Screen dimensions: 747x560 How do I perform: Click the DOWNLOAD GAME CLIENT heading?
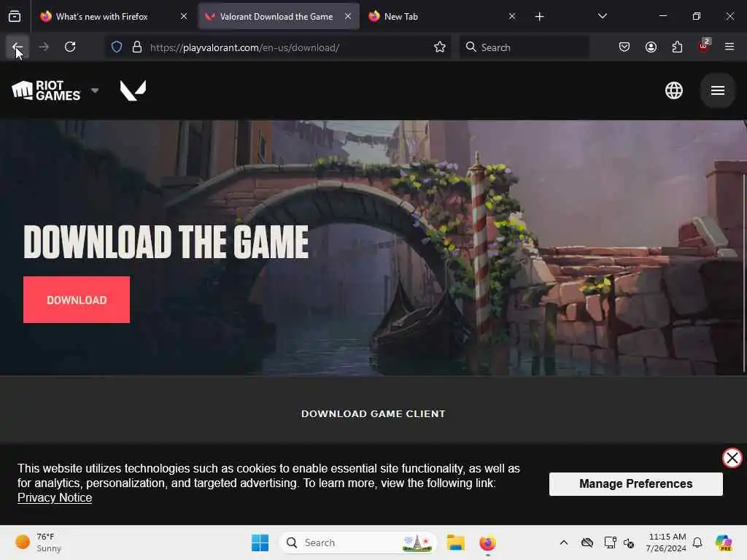pyautogui.click(x=373, y=414)
